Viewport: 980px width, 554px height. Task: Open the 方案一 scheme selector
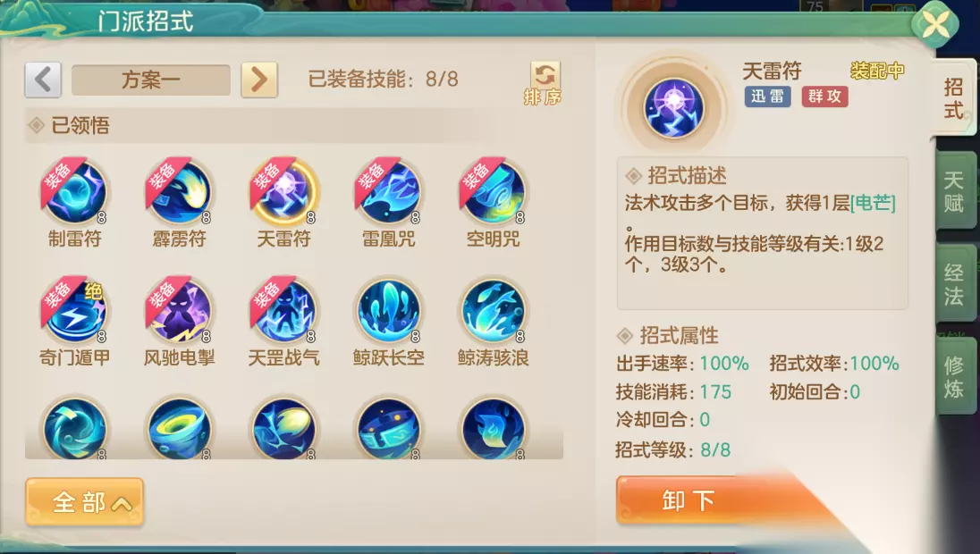pyautogui.click(x=150, y=80)
